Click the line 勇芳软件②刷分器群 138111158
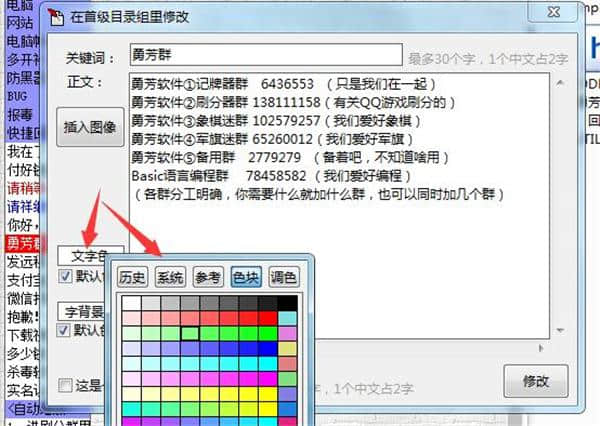600x426 pixels. tap(293, 103)
